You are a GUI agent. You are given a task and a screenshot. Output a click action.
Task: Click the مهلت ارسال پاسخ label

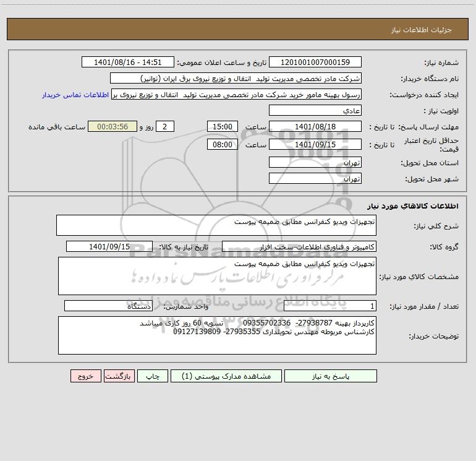[x=428, y=127]
